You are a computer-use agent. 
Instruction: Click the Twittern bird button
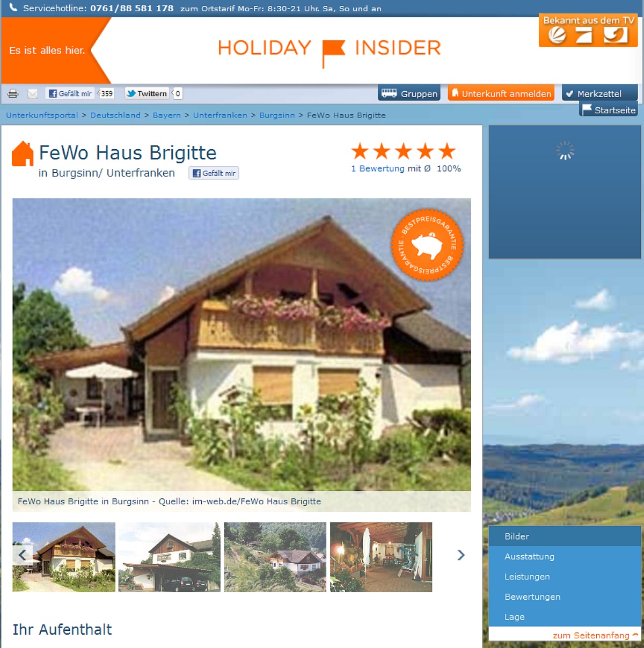pos(147,93)
